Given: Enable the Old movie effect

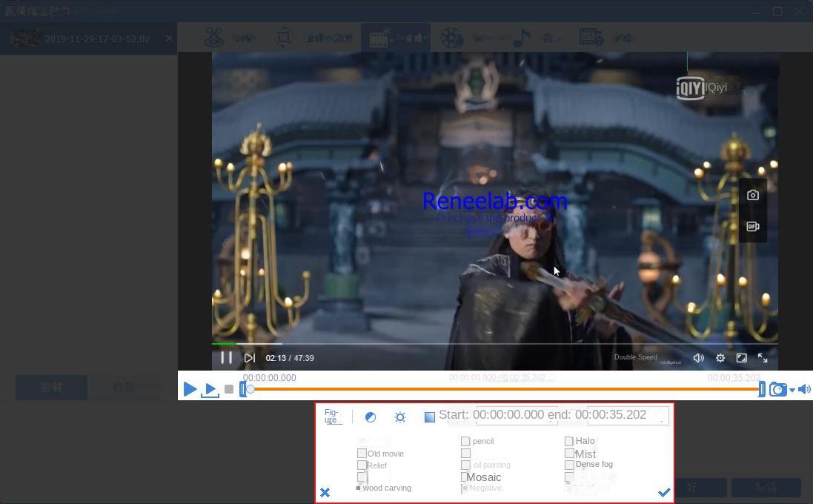Looking at the screenshot, I should tap(362, 453).
